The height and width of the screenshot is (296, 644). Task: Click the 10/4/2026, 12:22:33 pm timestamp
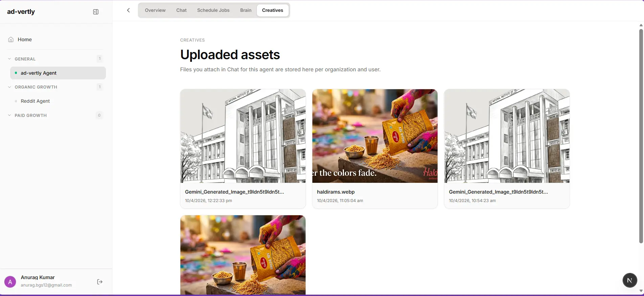point(208,201)
